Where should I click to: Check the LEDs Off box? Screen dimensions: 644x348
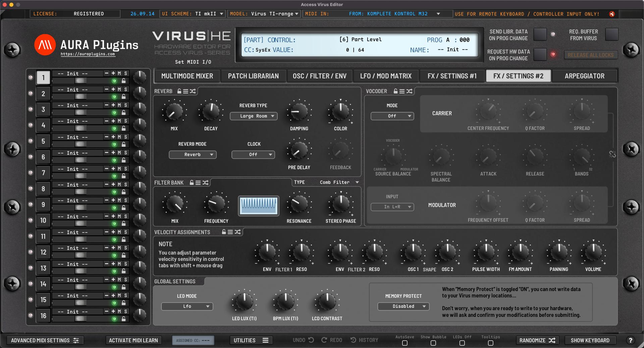click(x=462, y=343)
